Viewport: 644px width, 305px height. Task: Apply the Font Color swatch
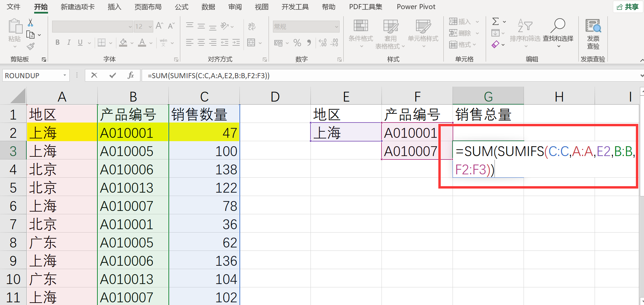[x=142, y=43]
